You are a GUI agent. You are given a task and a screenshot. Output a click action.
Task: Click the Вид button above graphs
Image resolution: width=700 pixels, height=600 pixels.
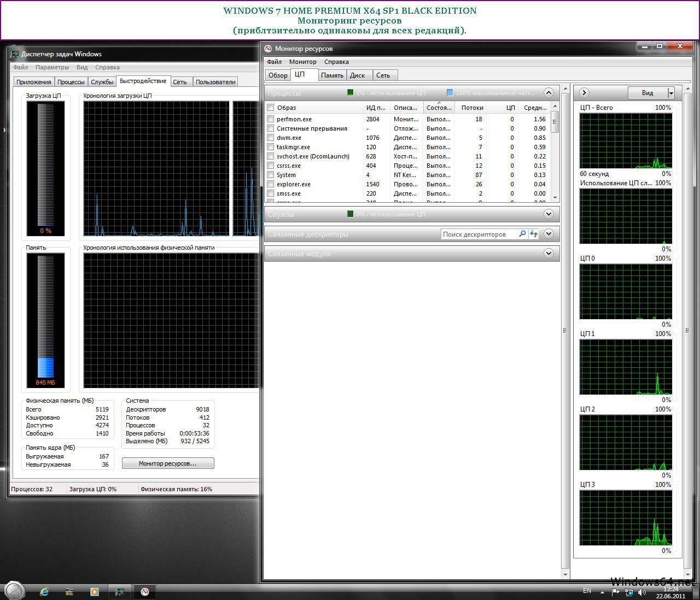tap(647, 93)
